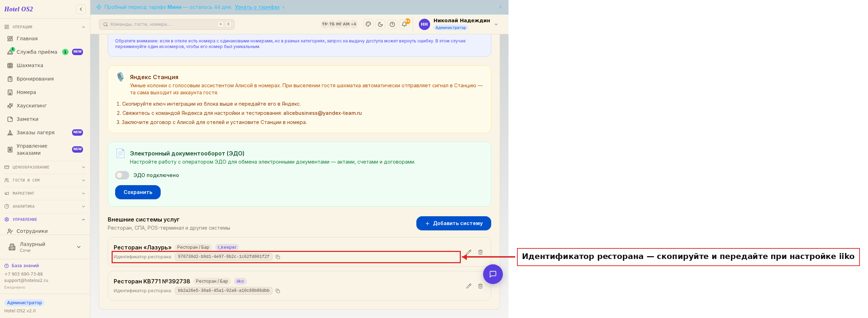Image resolution: width=868 pixels, height=318 pixels.
Task: Collapse the sidebar with the chevron button
Action: pos(81,9)
